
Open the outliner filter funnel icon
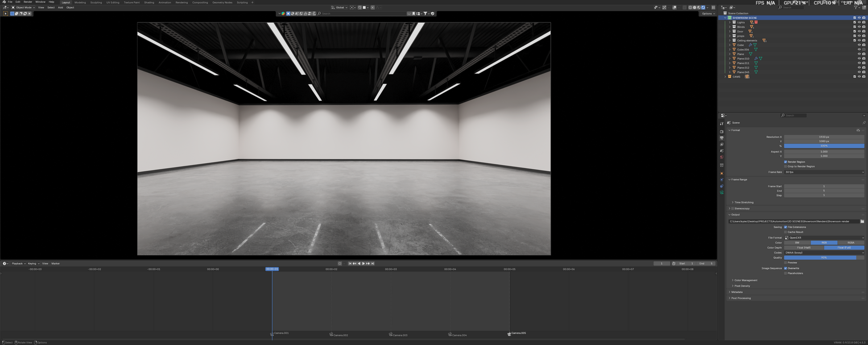[x=856, y=8]
